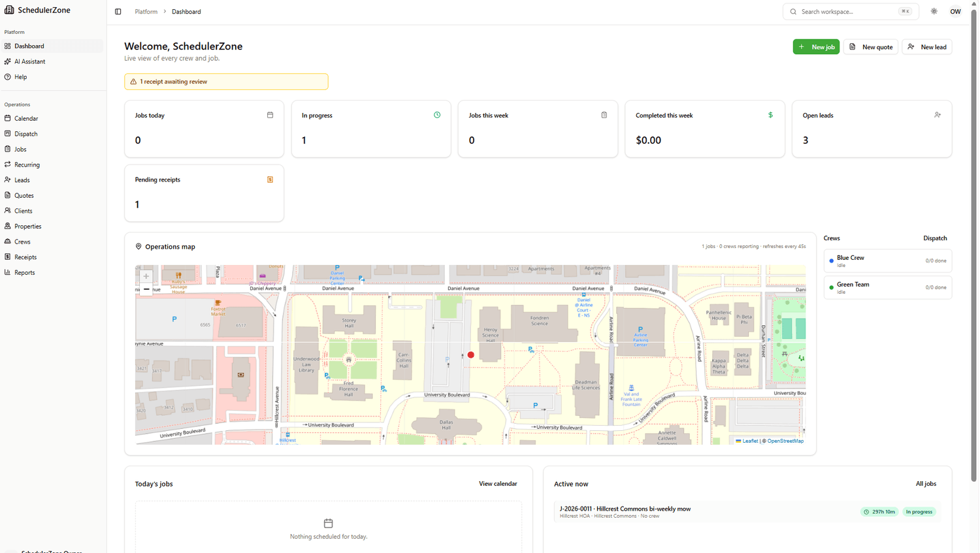Click the New job button
This screenshot has width=980, height=553.
[816, 47]
